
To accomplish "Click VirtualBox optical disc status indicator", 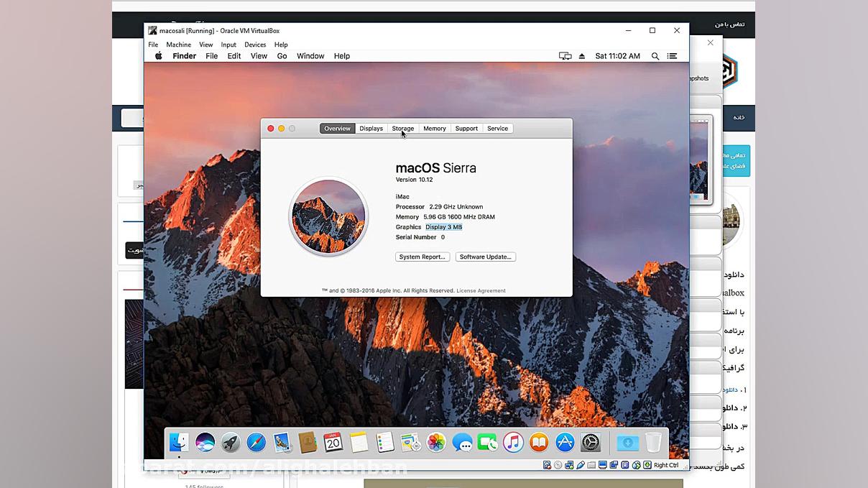I will click(558, 465).
